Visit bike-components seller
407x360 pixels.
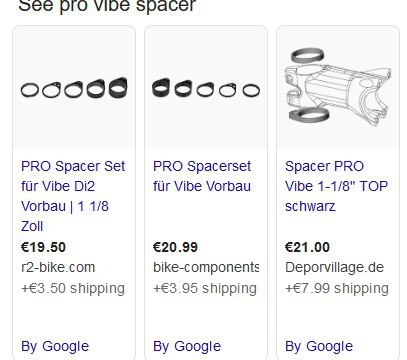[x=206, y=267]
